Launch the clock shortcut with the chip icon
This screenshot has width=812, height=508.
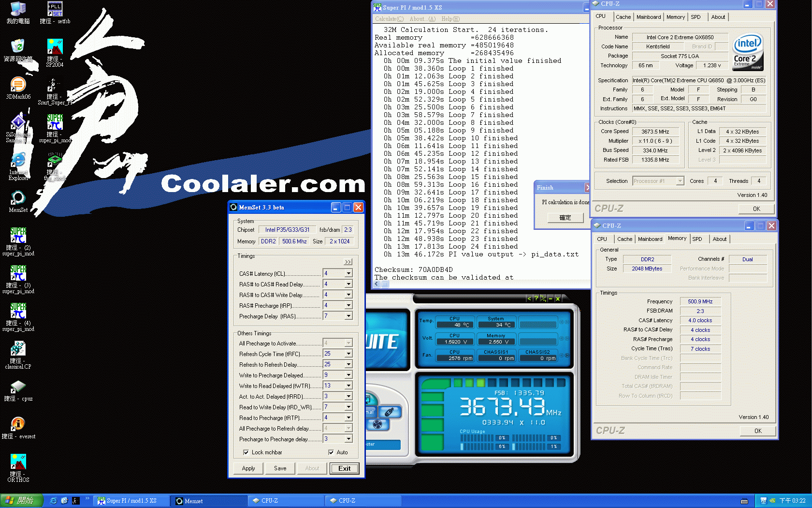pyautogui.click(x=55, y=166)
